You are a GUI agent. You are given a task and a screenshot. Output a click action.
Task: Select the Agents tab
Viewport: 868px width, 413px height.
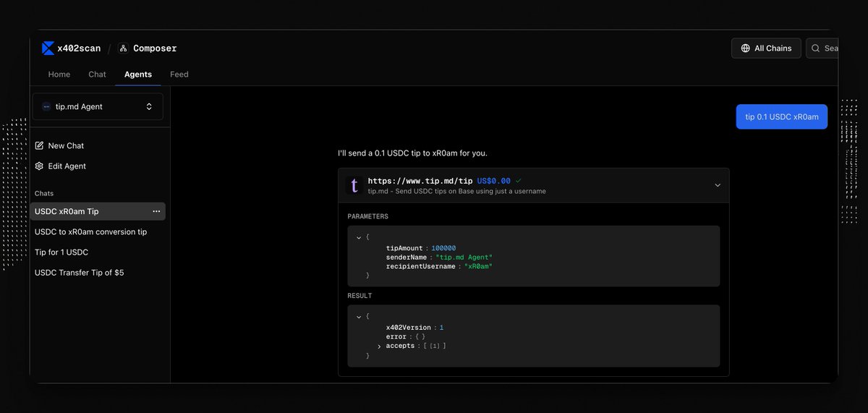[138, 74]
